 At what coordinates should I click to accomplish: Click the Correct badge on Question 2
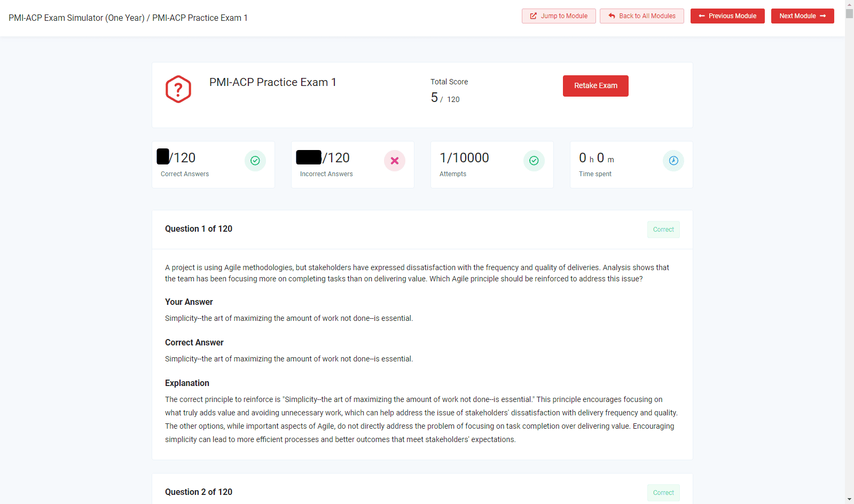tap(663, 493)
